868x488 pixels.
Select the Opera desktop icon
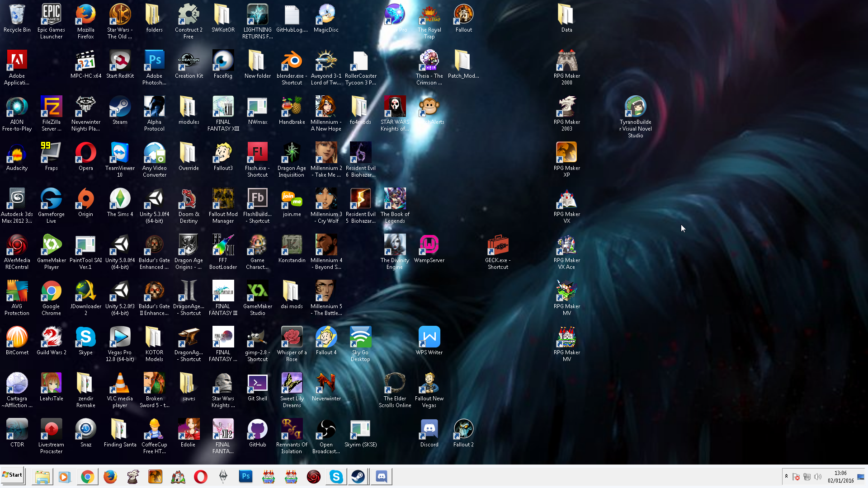pyautogui.click(x=85, y=157)
